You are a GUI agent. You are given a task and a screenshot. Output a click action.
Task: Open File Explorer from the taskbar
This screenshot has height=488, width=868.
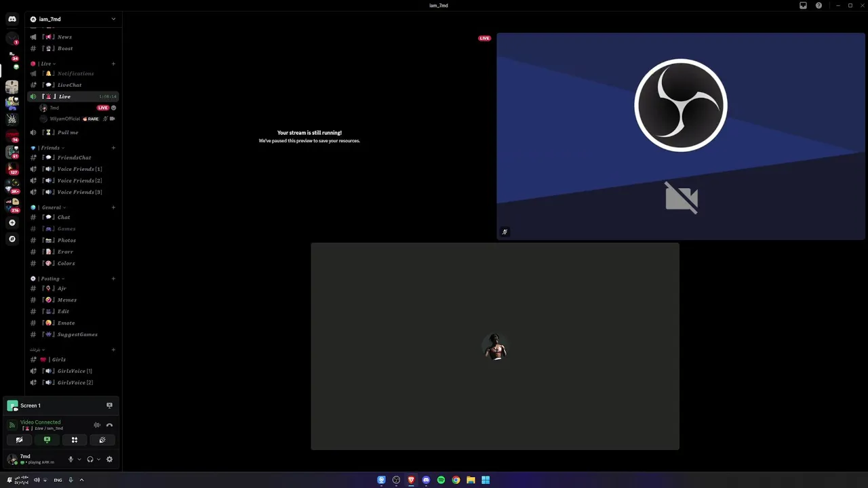(471, 480)
